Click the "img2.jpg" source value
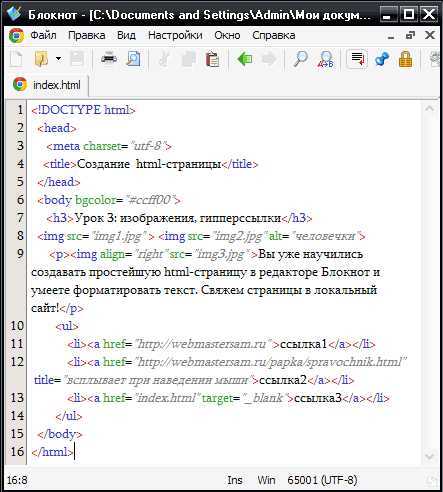Image resolution: width=443 pixels, height=492 pixels. pyautogui.click(x=240, y=236)
